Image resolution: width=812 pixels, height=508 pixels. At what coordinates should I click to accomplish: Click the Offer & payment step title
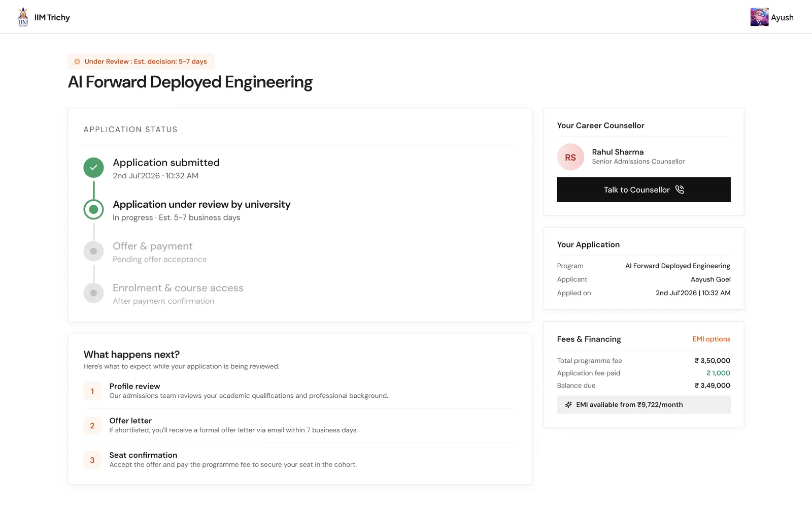click(153, 246)
